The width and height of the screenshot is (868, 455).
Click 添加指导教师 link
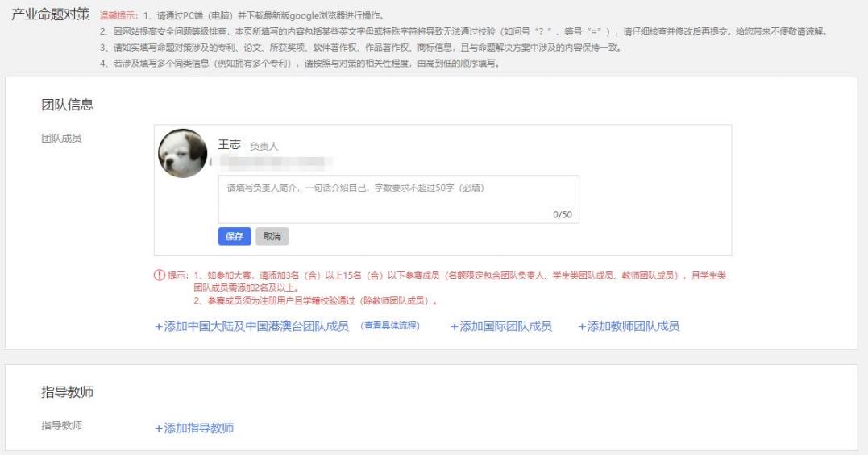click(194, 428)
